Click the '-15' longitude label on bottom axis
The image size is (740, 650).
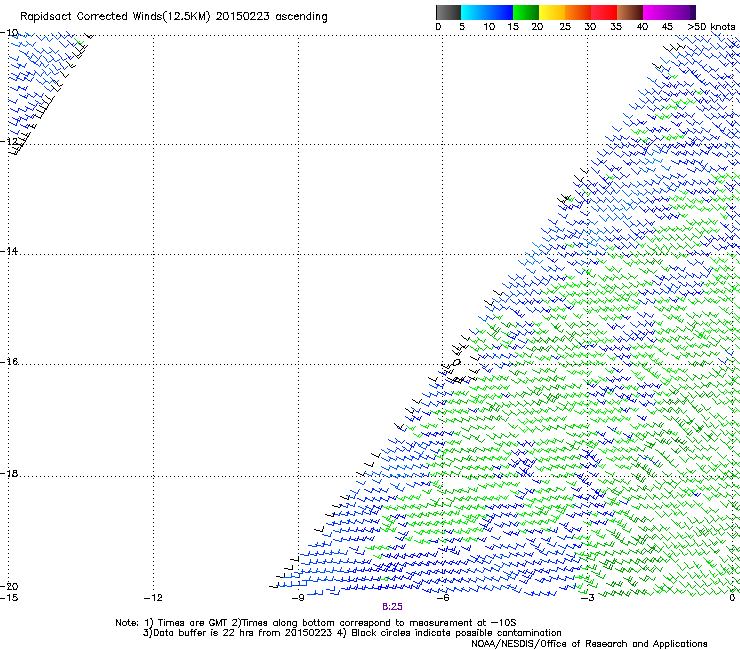tap(9, 598)
